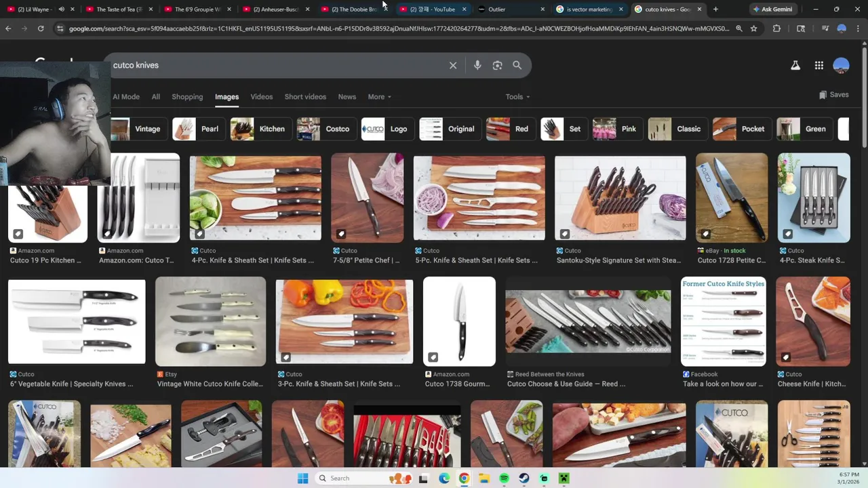Image resolution: width=868 pixels, height=488 pixels.
Task: Filter images by the Red chip
Action: pos(510,129)
